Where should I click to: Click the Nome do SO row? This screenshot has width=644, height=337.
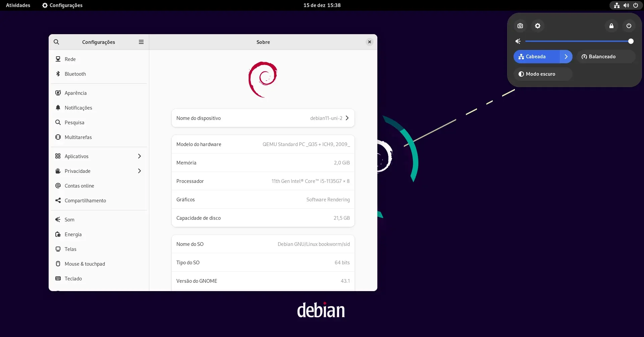[263, 244]
